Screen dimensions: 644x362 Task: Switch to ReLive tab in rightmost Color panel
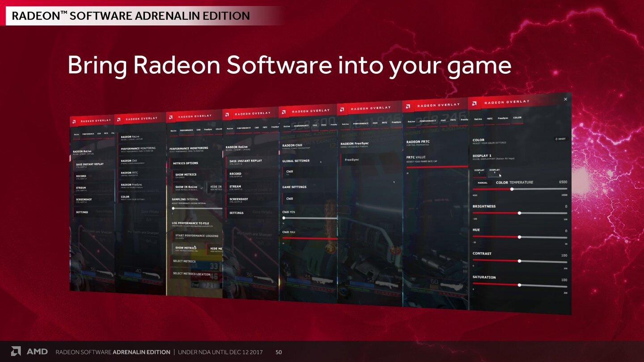click(x=478, y=119)
